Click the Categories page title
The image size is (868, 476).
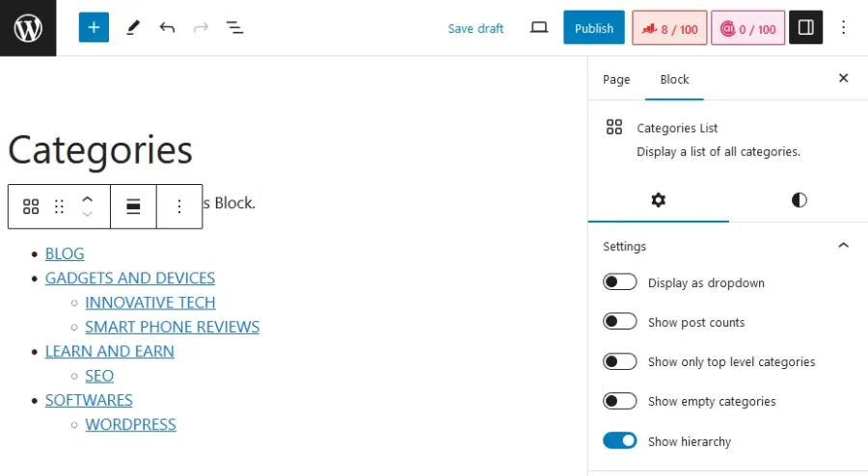pyautogui.click(x=100, y=149)
